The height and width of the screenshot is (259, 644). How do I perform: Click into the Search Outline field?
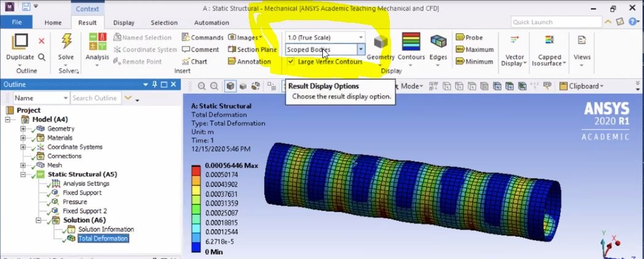pyautogui.click(x=96, y=98)
